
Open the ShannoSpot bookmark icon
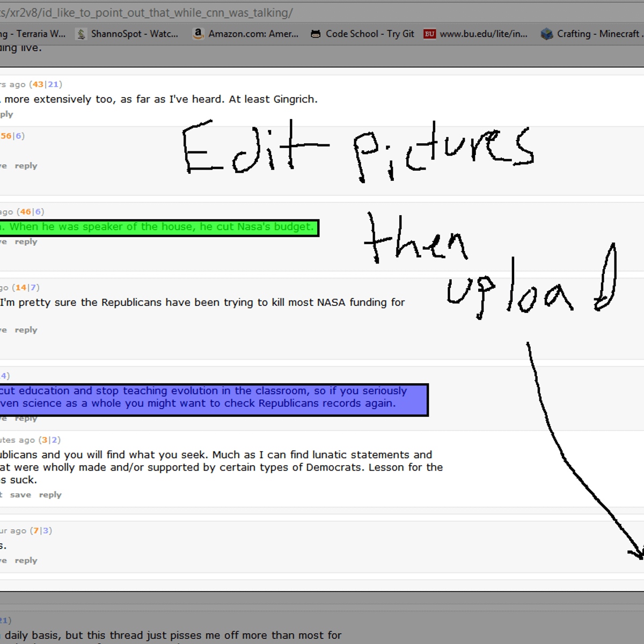[81, 34]
